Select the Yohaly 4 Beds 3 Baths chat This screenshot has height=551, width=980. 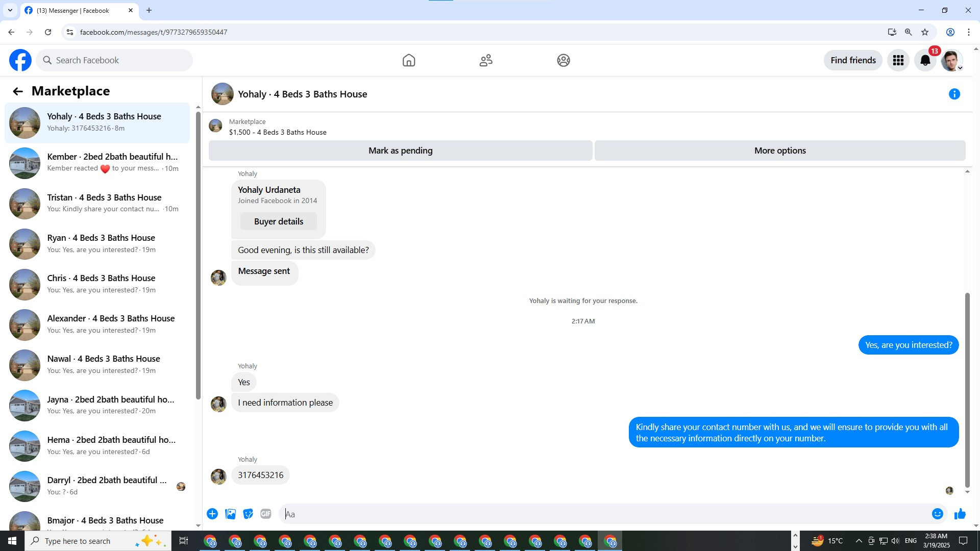click(x=97, y=122)
